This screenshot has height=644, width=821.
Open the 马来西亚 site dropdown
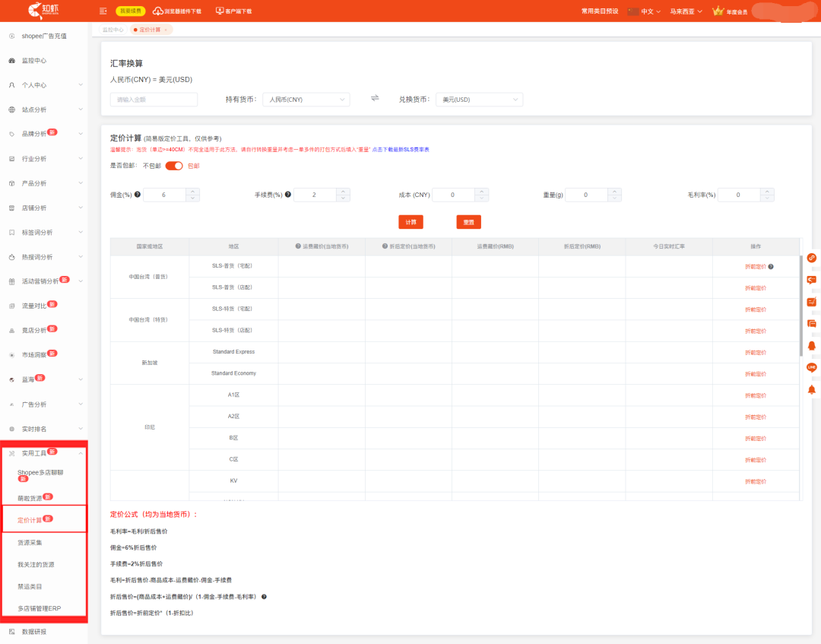point(686,11)
